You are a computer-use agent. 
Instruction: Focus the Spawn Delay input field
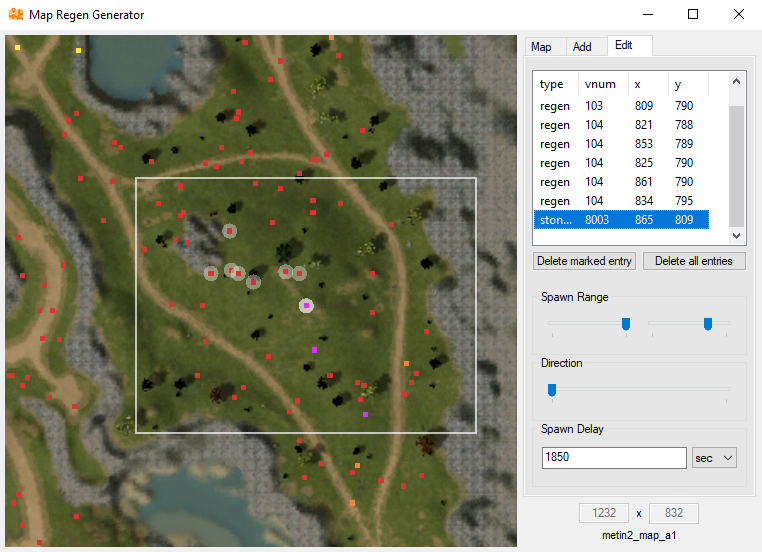click(612, 457)
